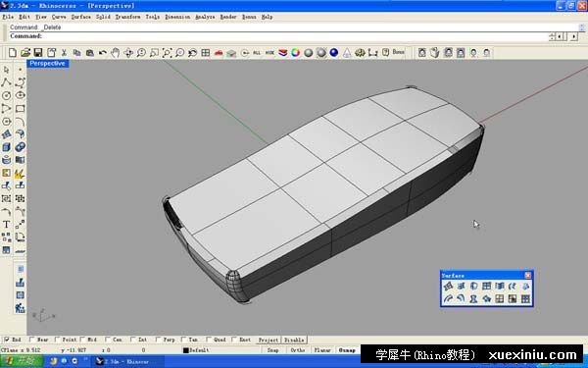Select the Text tool in left toolbar
Viewport: 588px width, 368px height.
pos(7,225)
